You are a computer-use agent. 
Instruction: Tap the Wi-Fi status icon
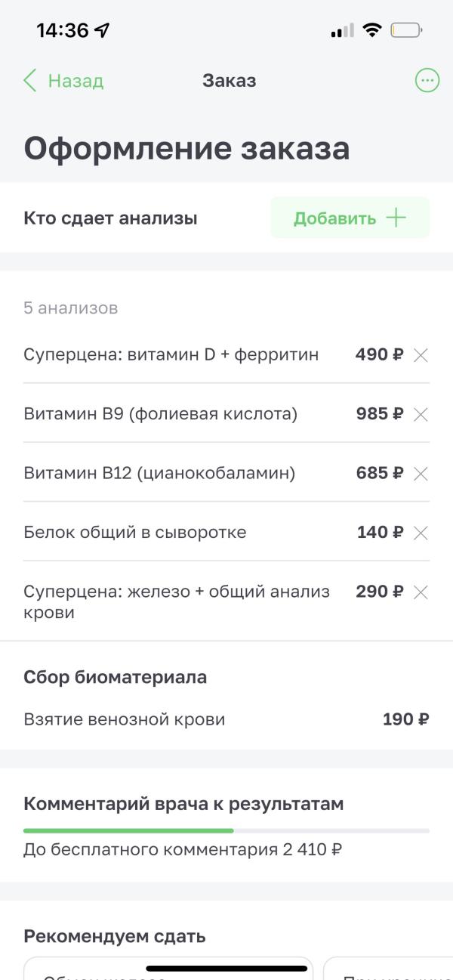pyautogui.click(x=371, y=30)
